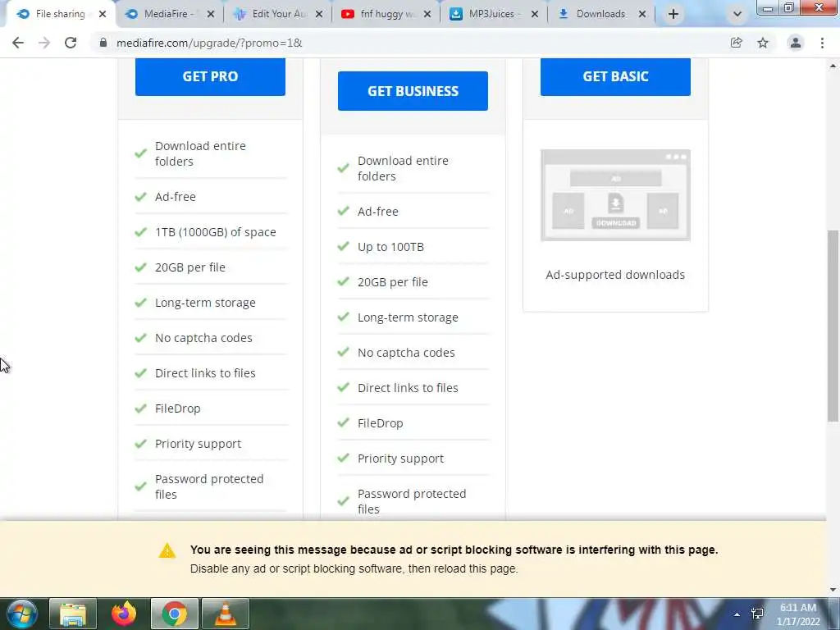Click Business plan 'Direct links to files'

click(x=408, y=388)
